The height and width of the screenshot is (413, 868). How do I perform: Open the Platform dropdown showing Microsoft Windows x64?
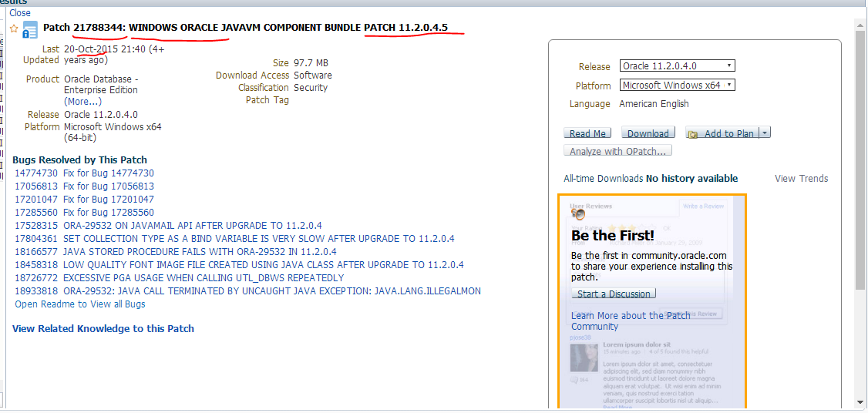click(677, 86)
